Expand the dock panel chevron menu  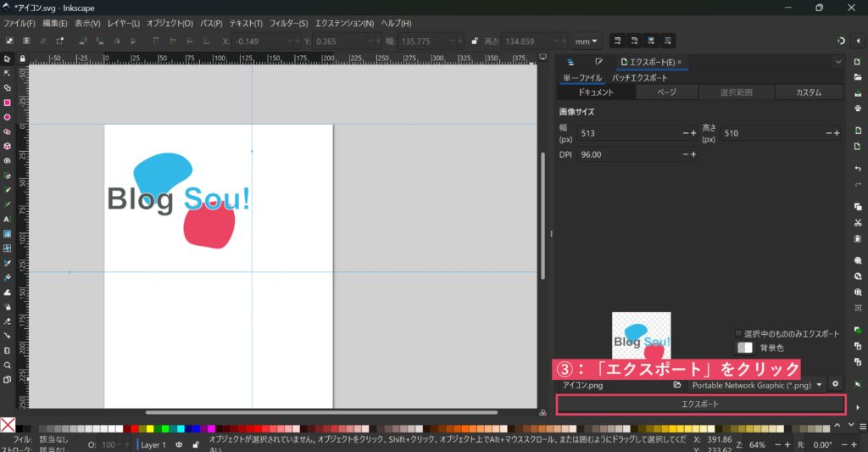point(837,62)
